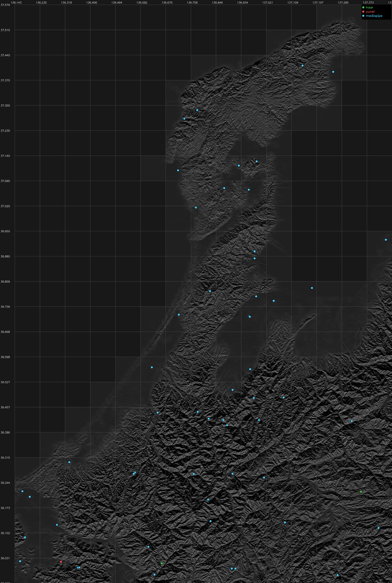Image resolution: width=392 pixels, height=583 pixels.
Task: Click latitude axis label 37.510
Action: [x=5, y=30]
